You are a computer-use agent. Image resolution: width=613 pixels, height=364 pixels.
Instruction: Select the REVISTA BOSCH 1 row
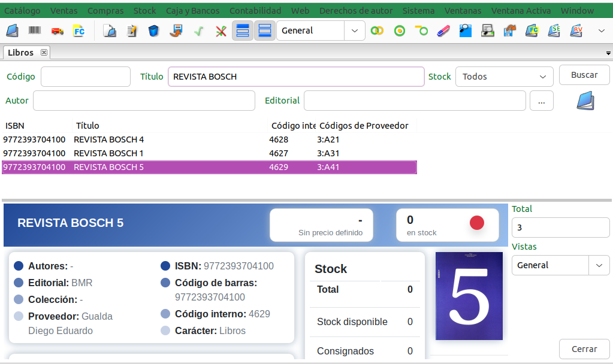tap(209, 153)
